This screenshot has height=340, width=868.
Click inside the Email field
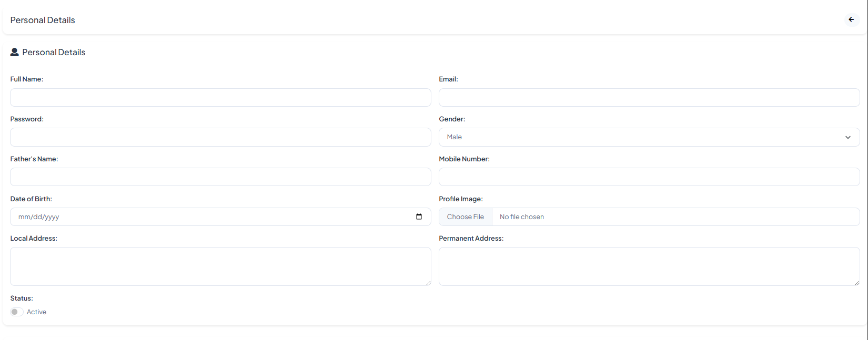[649, 97]
